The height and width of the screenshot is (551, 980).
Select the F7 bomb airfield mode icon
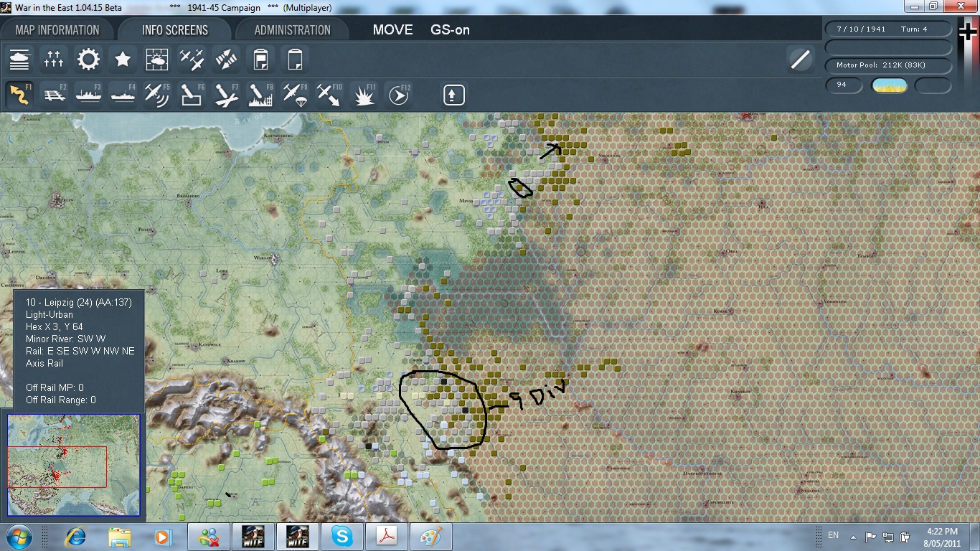226,95
